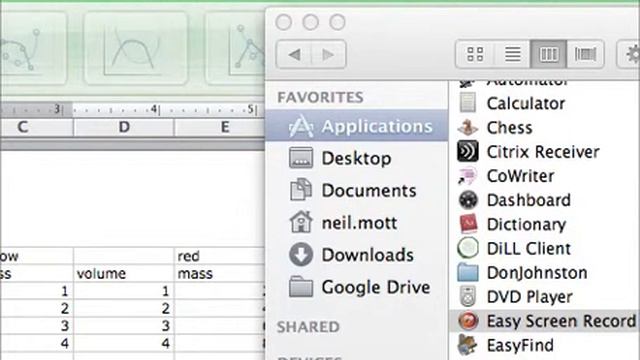Select the Dashboard app icon

coord(468,200)
